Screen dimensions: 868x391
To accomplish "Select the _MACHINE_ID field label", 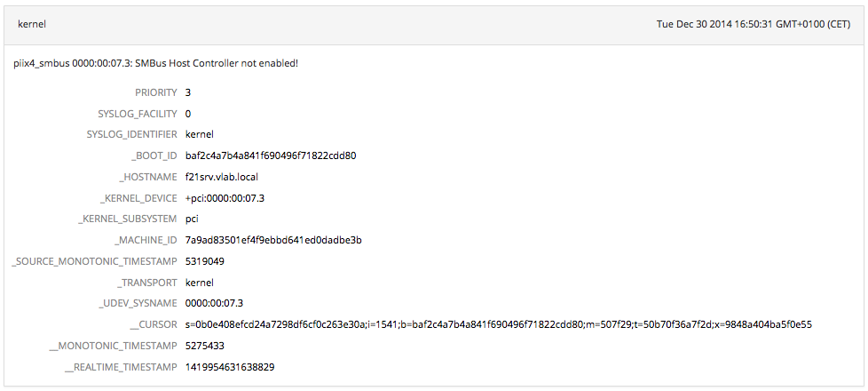I will tap(146, 240).
